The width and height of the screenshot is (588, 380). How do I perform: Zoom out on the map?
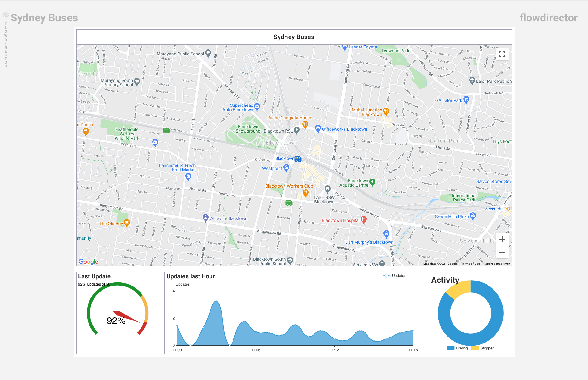(x=502, y=252)
